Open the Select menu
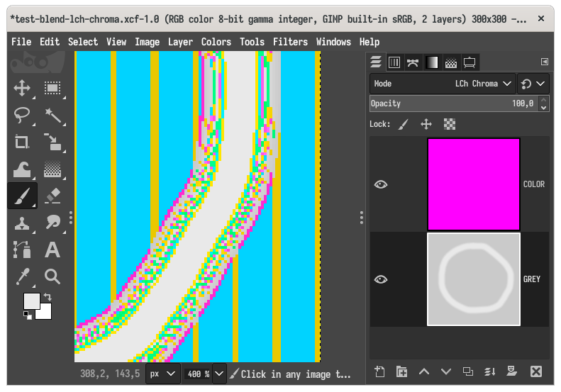Image resolution: width=561 pixels, height=392 pixels. pos(83,42)
